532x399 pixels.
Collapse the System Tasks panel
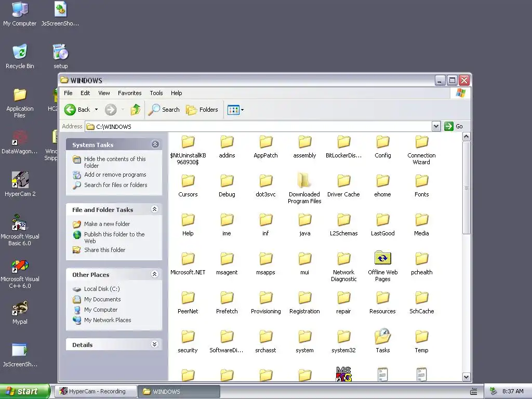pyautogui.click(x=155, y=144)
